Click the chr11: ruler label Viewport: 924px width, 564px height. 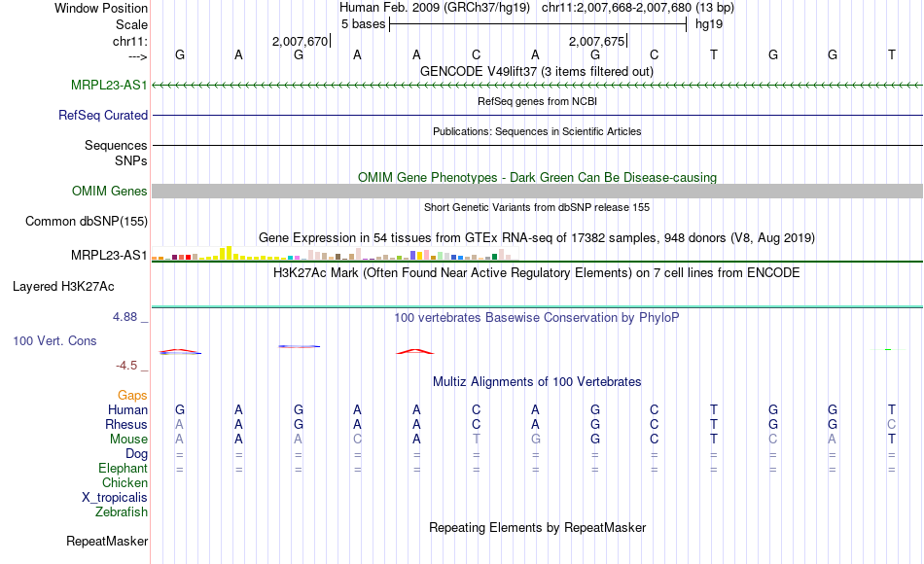pos(129,41)
